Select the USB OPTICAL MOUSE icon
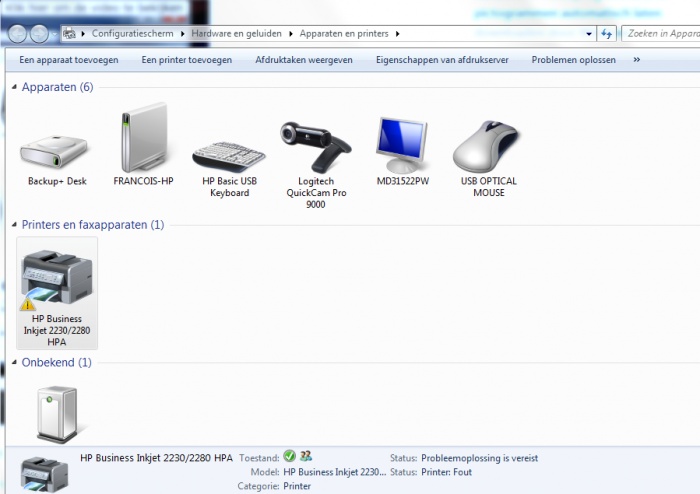This screenshot has height=494, width=700. click(x=486, y=146)
